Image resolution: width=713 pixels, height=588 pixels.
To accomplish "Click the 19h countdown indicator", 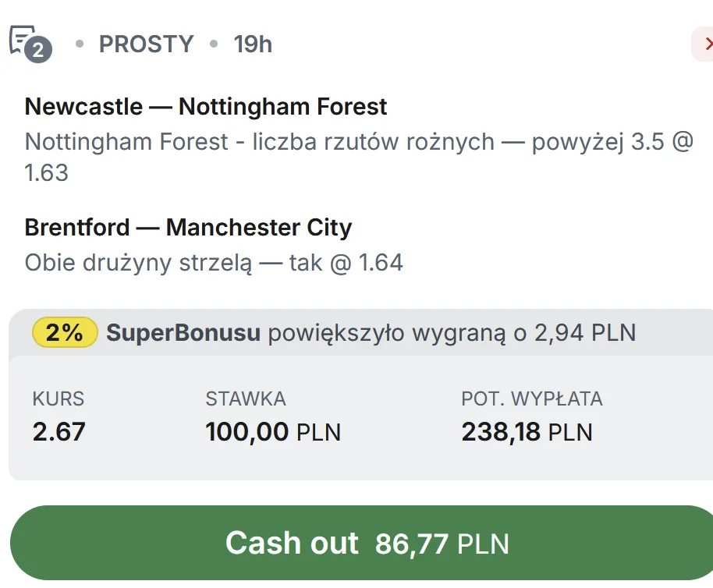I will 251,44.
